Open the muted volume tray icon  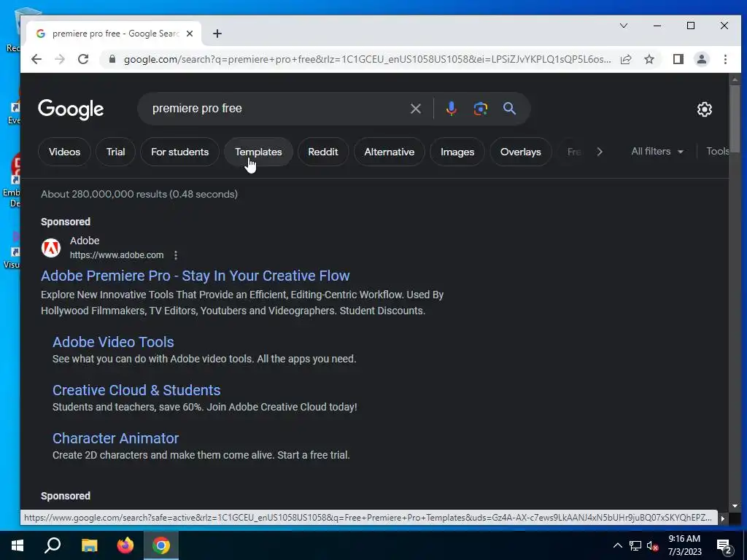(652, 545)
